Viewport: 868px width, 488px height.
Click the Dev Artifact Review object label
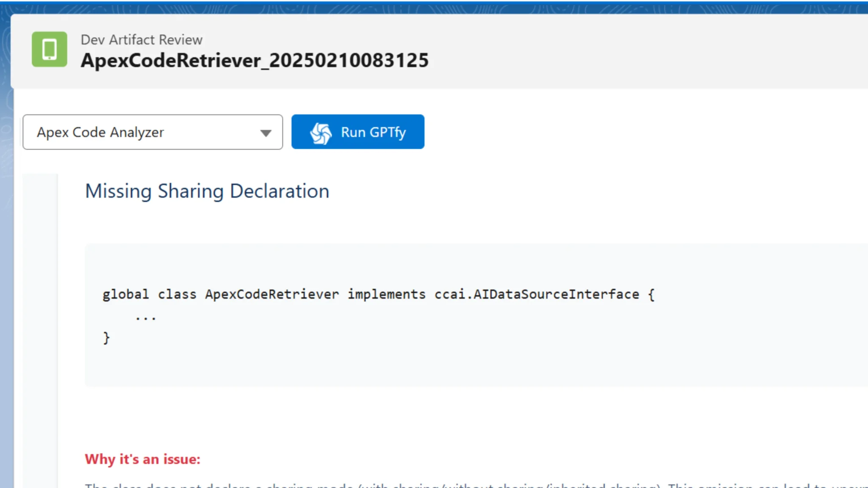[x=142, y=40]
